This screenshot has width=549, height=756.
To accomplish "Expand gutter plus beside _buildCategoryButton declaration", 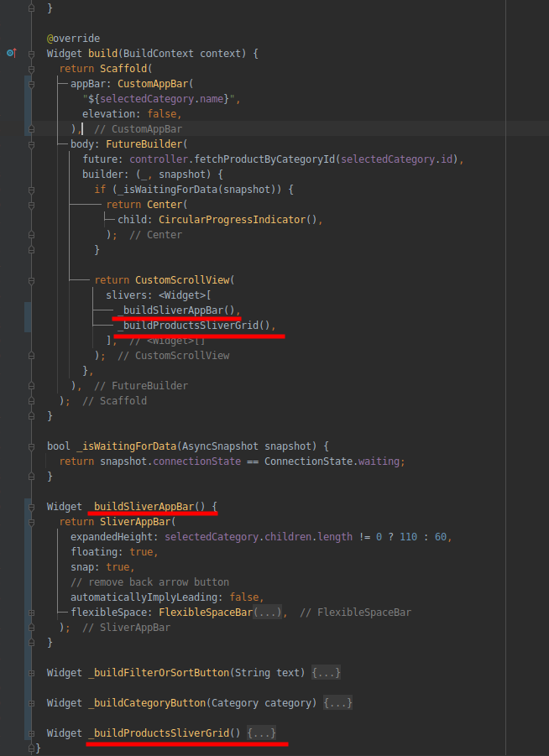I will coord(31,703).
